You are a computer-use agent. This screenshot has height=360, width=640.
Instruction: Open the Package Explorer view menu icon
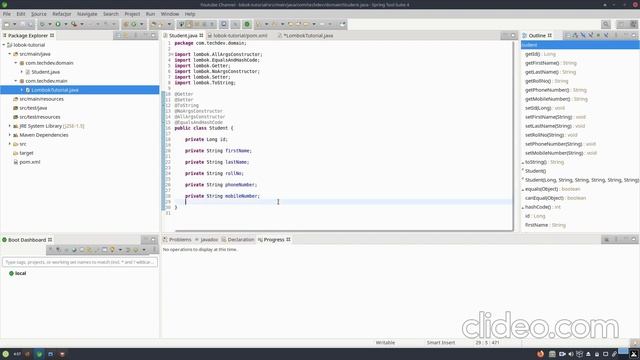point(136,36)
